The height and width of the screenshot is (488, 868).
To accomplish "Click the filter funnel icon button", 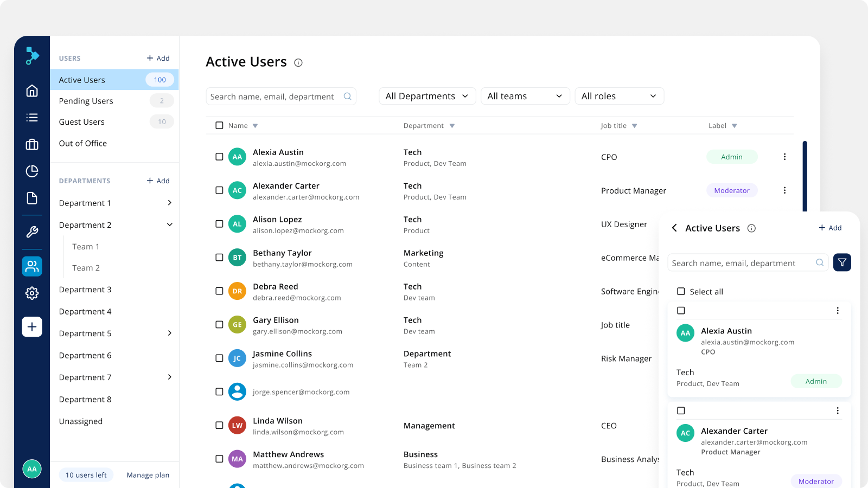I will [842, 262].
